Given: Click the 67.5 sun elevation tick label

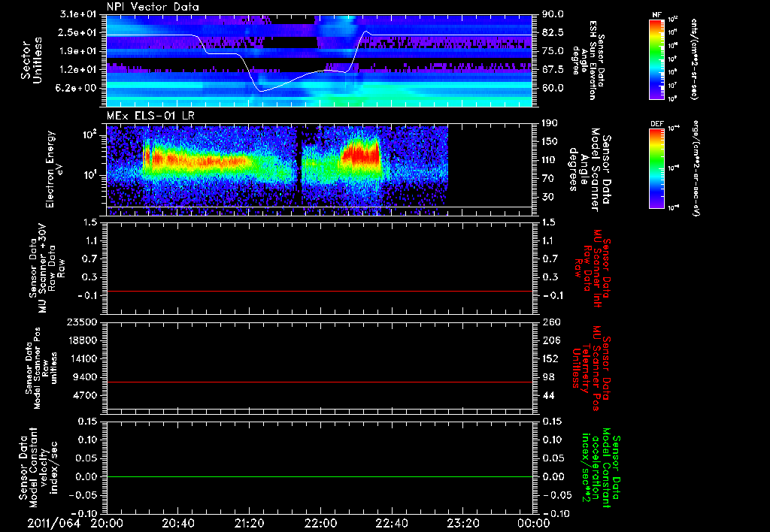Looking at the screenshot, I should (x=553, y=70).
